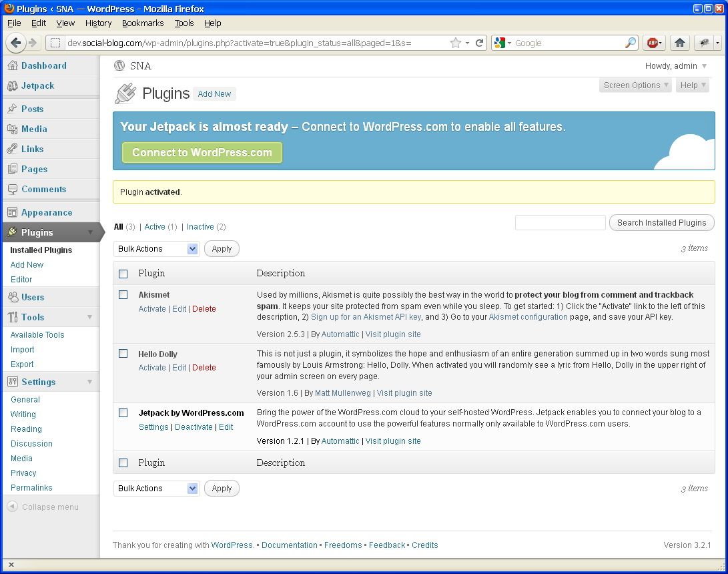Delete the Hello Dolly plugin

tap(204, 367)
